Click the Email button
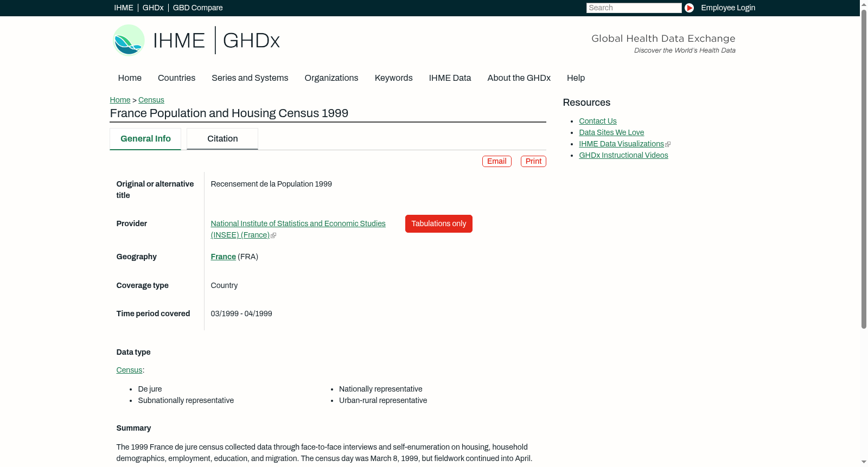Viewport: 868px width, 467px height. (x=497, y=161)
